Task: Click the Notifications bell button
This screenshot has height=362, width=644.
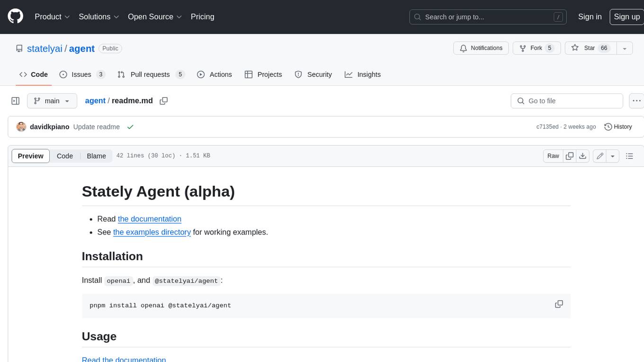Action: pos(481,48)
